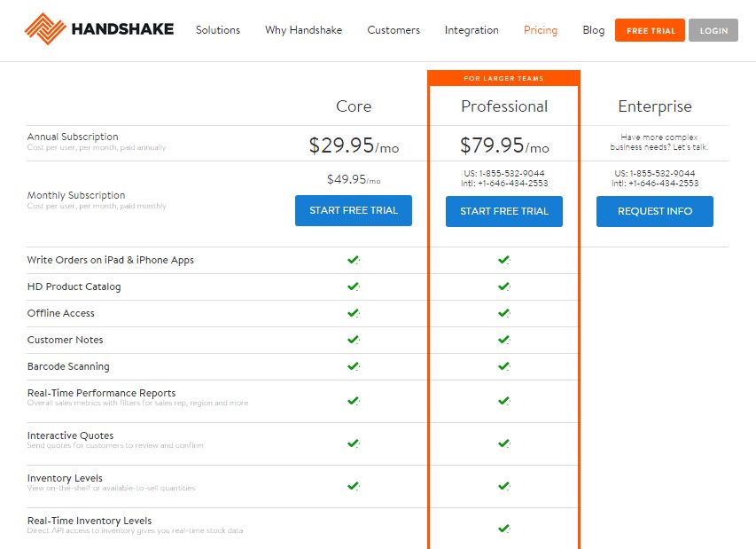The height and width of the screenshot is (549, 756).
Task: Click the gray LOGIN button
Action: (x=713, y=30)
